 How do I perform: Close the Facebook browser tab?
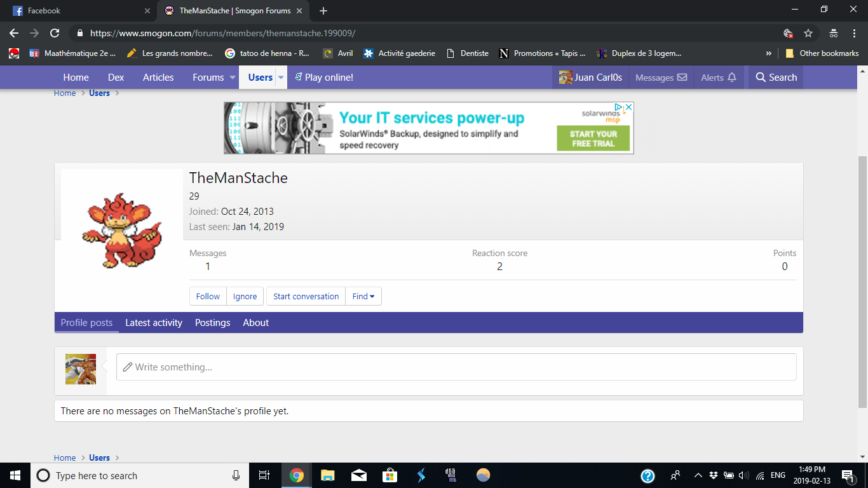pyautogui.click(x=147, y=11)
